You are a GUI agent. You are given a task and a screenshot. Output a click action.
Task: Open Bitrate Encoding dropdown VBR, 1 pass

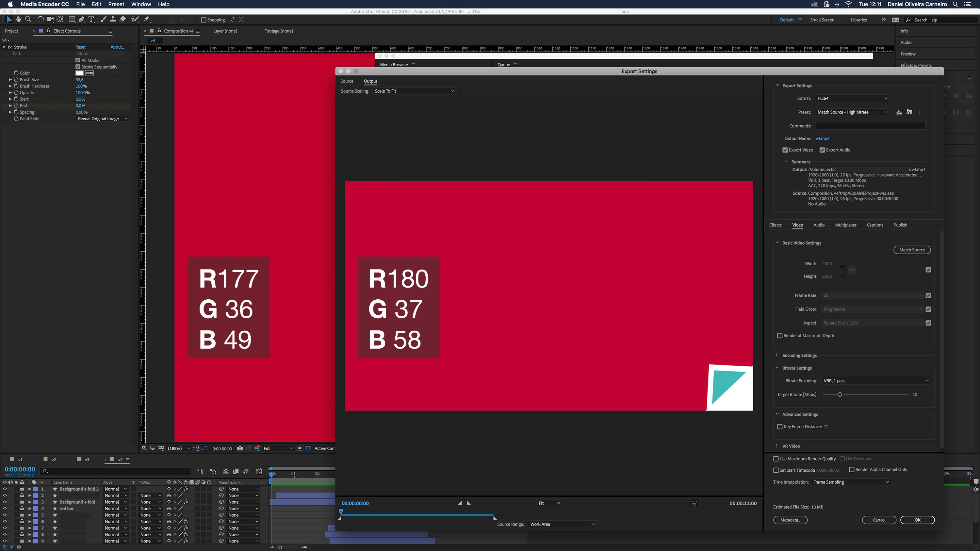876,381
